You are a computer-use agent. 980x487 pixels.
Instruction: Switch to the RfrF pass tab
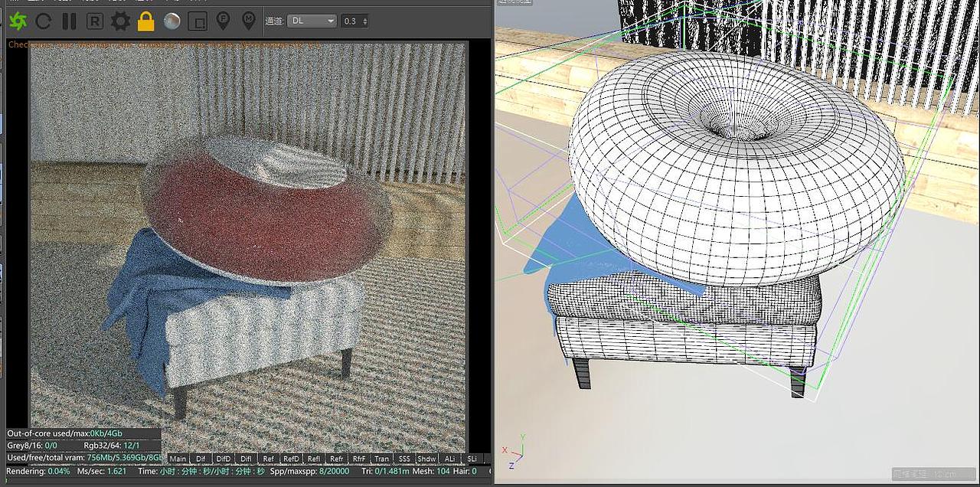(359, 459)
